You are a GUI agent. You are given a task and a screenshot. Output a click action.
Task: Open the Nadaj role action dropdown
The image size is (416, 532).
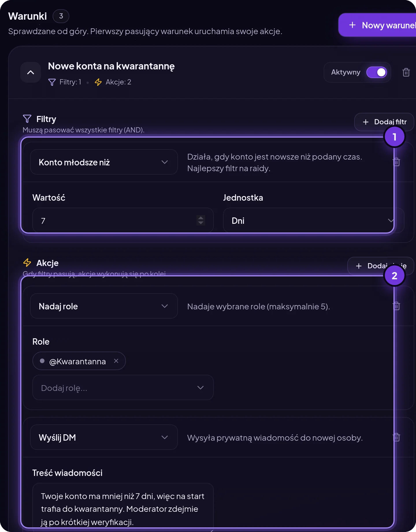(104, 306)
